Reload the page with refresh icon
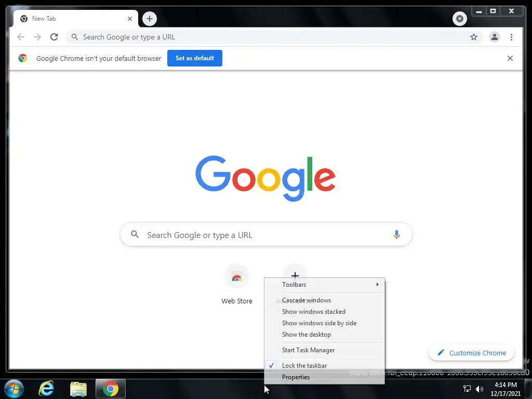 click(x=54, y=37)
